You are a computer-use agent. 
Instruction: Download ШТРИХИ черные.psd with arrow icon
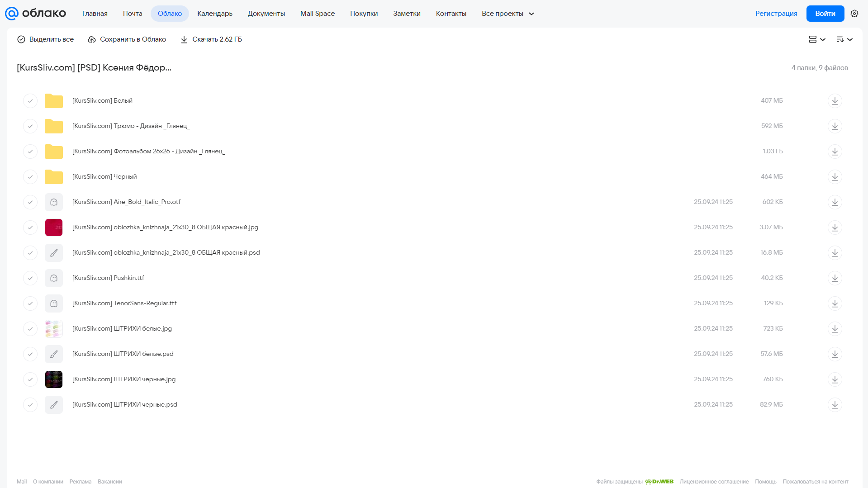pyautogui.click(x=835, y=404)
